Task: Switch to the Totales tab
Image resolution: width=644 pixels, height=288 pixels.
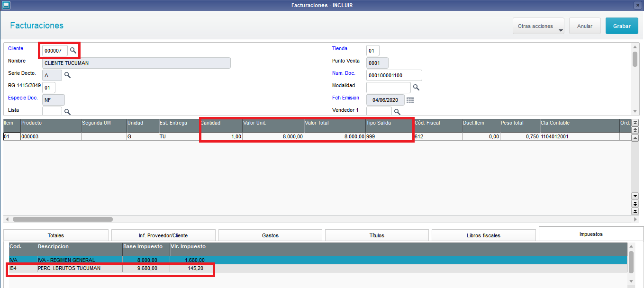Action: (x=56, y=235)
